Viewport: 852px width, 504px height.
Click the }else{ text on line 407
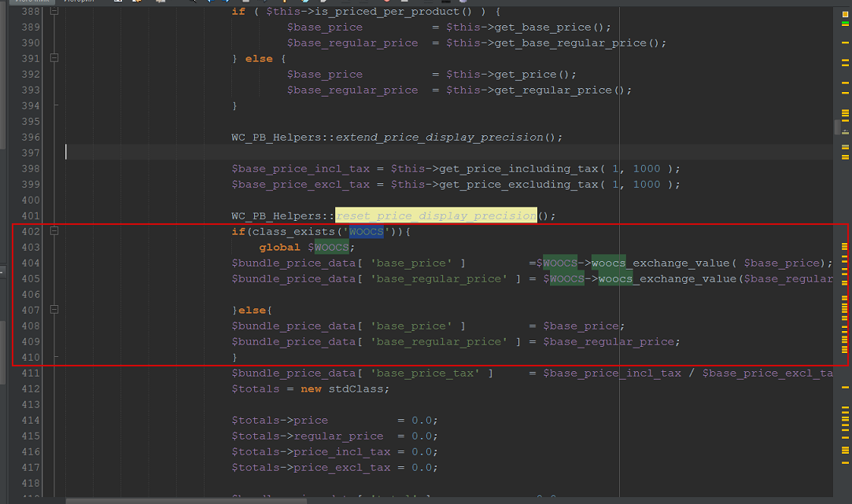pyautogui.click(x=252, y=311)
